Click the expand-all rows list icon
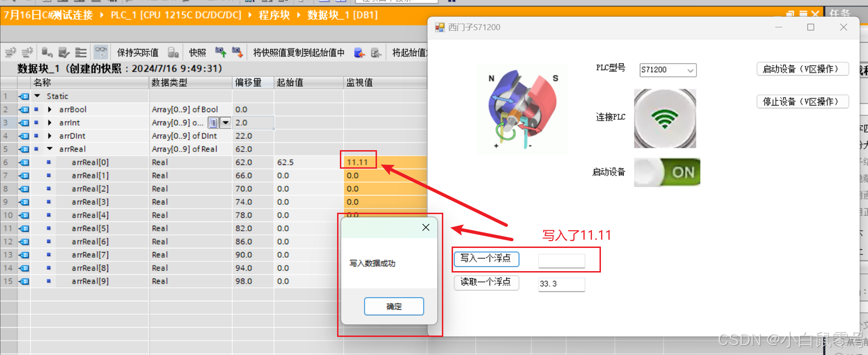868x355 pixels. point(81,52)
